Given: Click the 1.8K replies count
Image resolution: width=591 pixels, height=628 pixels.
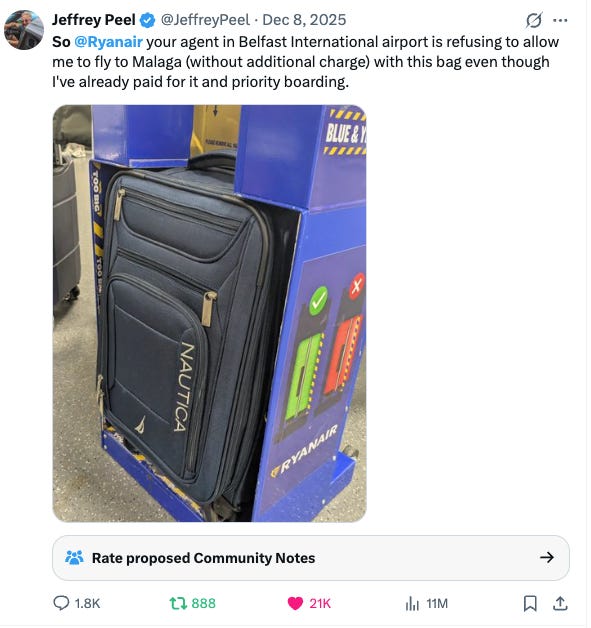Looking at the screenshot, I should [x=87, y=603].
